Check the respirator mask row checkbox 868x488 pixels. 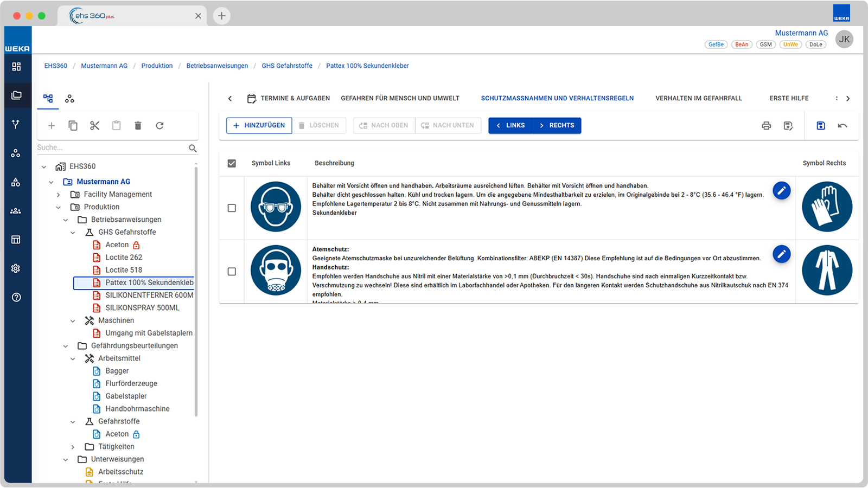(x=232, y=272)
